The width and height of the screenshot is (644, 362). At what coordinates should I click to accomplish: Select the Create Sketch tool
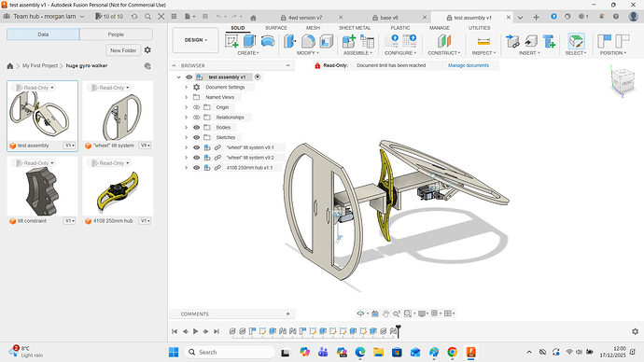click(231, 41)
